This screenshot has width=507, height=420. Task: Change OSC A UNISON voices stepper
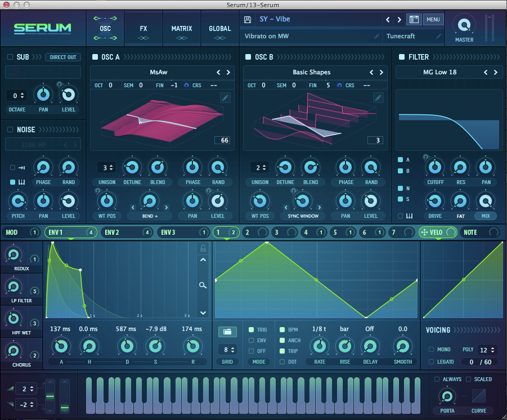coord(107,168)
